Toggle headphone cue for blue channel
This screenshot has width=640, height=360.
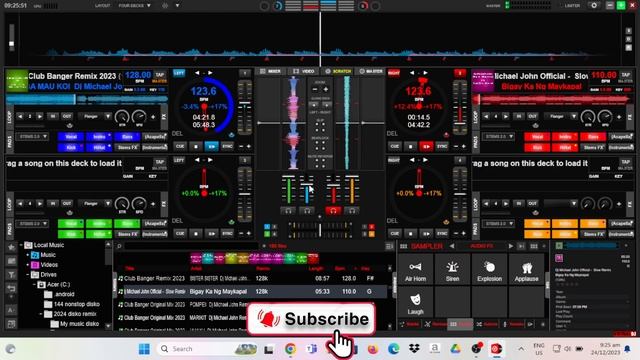pos(307,211)
